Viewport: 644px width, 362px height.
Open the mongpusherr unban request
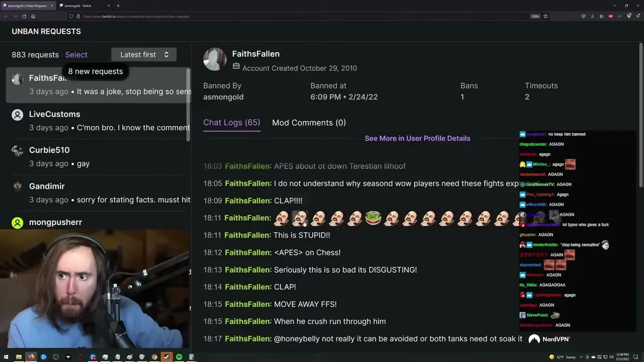[99, 222]
